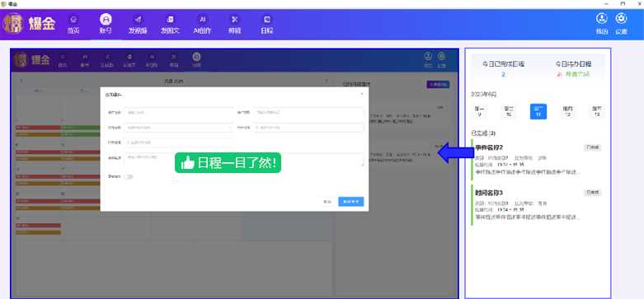Open the 设置 gear icon

[x=622, y=19]
